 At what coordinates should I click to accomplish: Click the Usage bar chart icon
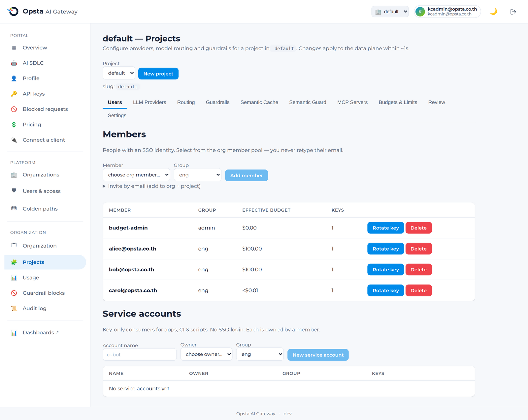(x=14, y=278)
